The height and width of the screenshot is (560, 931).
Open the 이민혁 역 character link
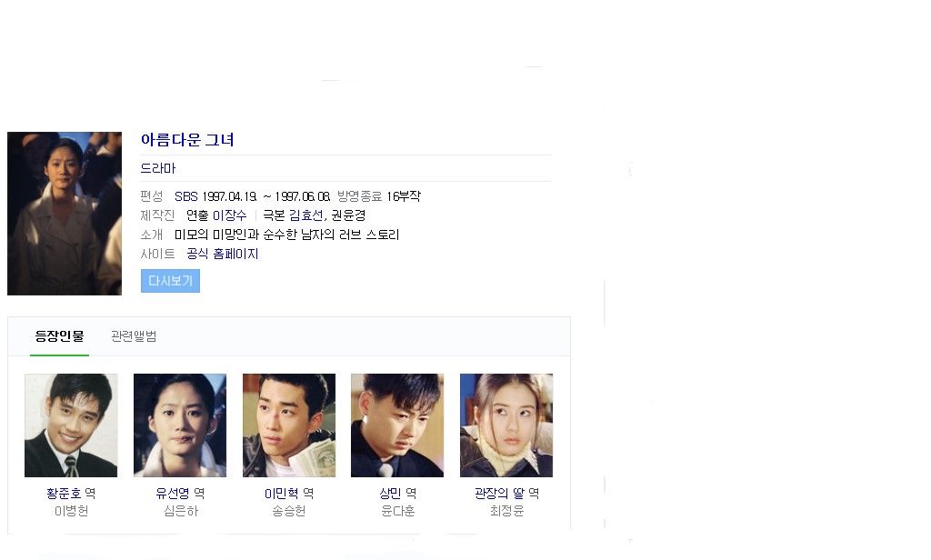click(289, 494)
